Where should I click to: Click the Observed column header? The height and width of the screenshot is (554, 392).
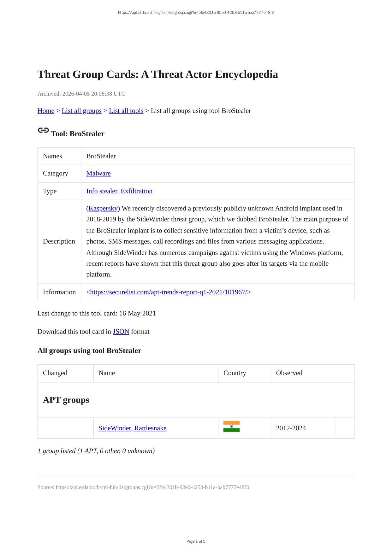[x=289, y=373]
